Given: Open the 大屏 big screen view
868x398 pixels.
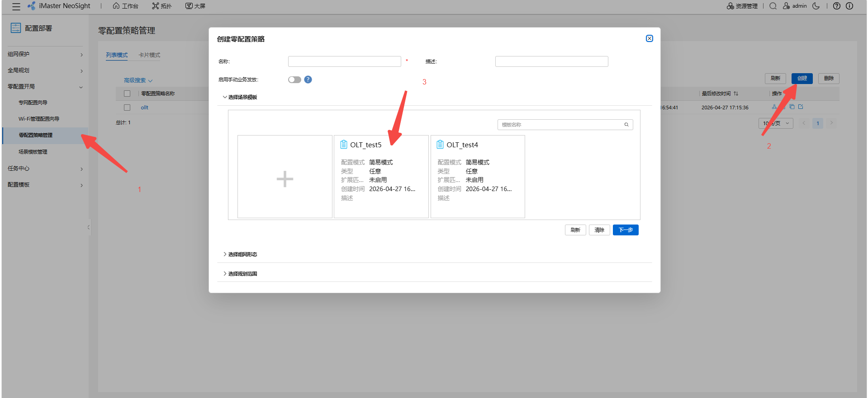Looking at the screenshot, I should pos(195,6).
